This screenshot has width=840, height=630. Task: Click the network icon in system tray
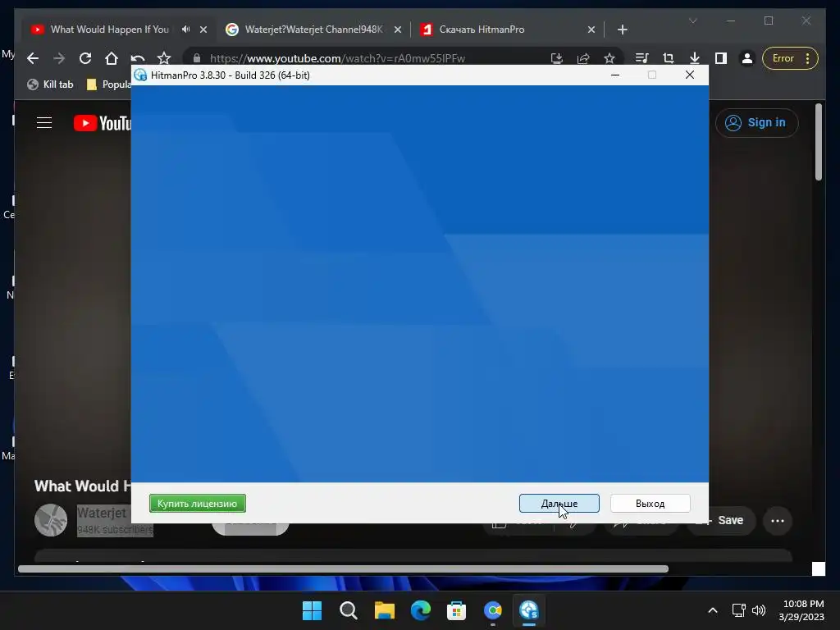[739, 610]
